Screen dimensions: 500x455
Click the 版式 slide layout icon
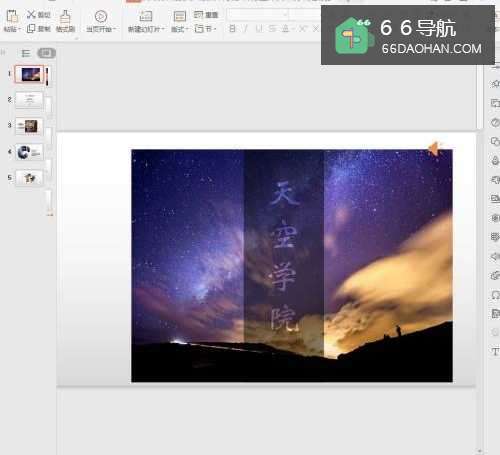[180, 16]
